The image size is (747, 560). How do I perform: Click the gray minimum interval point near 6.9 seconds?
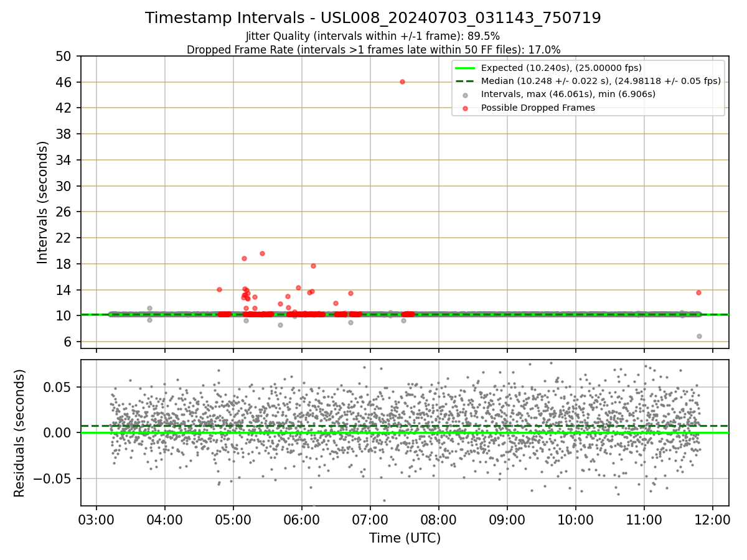[x=699, y=336]
